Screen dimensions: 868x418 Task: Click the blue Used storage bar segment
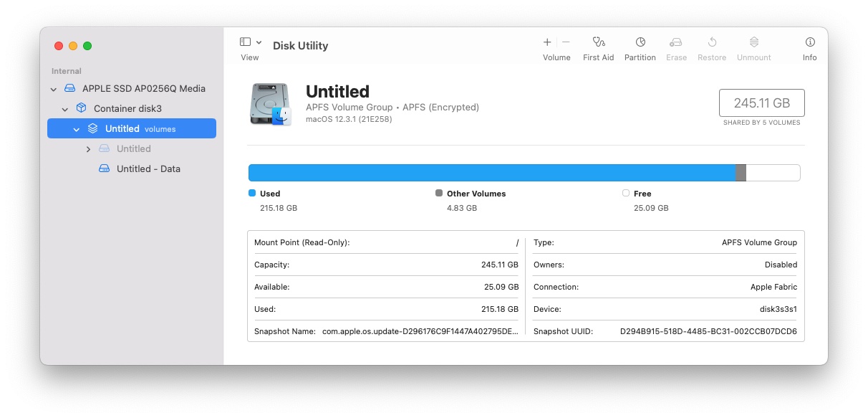pos(491,173)
